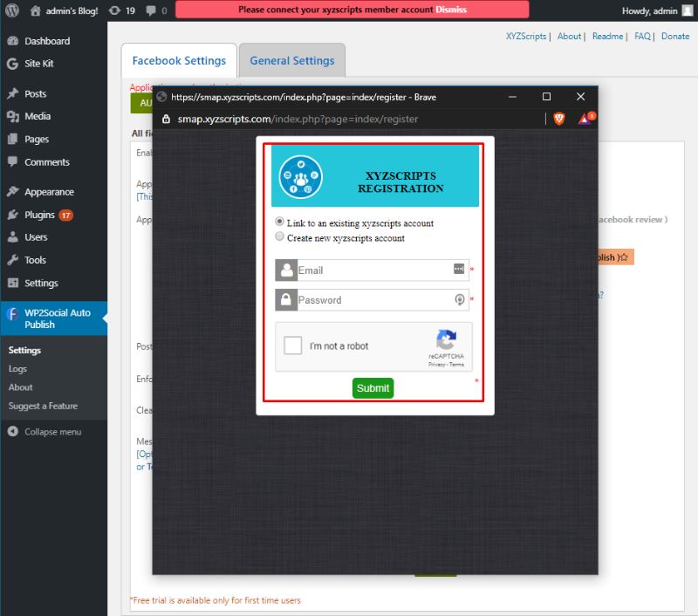Open the WordPress logo menu

[x=12, y=10]
